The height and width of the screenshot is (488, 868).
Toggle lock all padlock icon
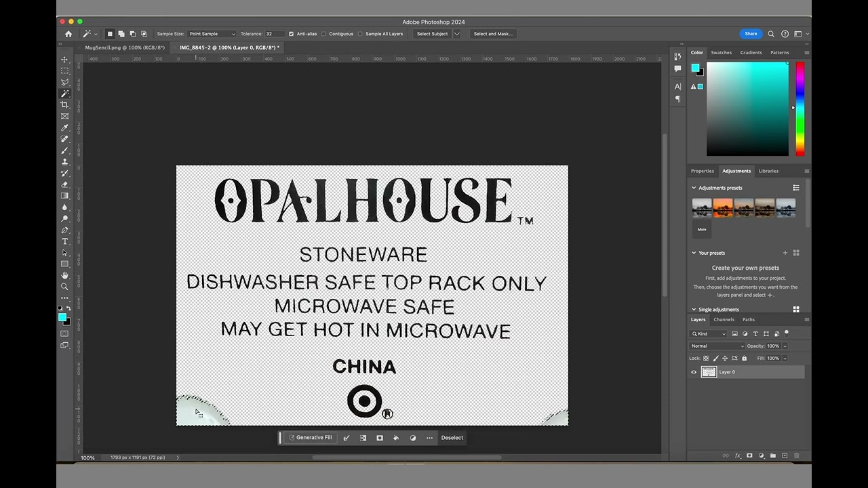[744, 358]
